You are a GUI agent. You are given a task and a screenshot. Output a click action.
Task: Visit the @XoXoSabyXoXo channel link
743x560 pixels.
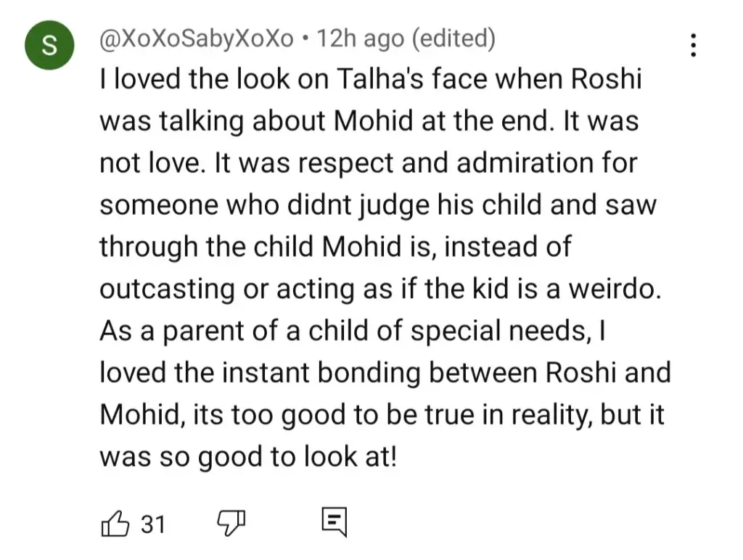[197, 38]
